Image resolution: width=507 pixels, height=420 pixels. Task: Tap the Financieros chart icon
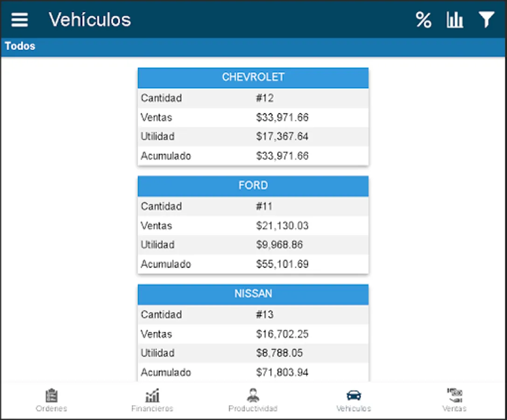[153, 395]
